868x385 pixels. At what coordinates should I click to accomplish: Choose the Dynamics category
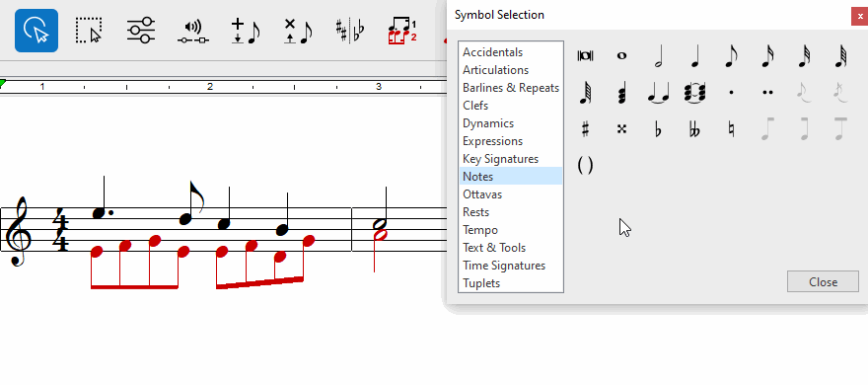coord(488,123)
